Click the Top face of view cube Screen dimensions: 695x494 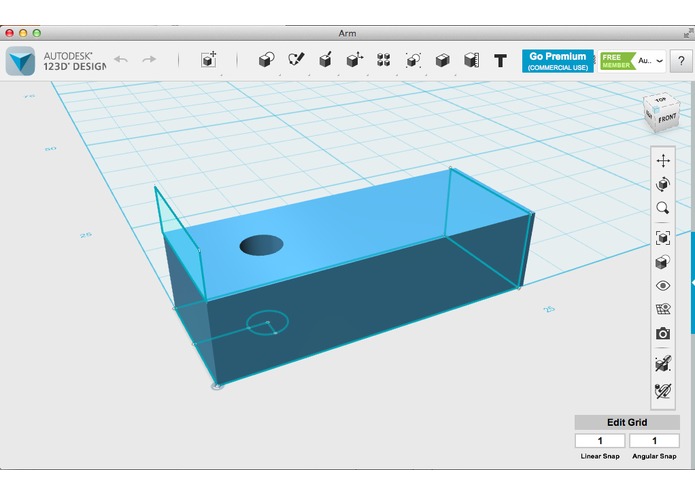tap(661, 100)
